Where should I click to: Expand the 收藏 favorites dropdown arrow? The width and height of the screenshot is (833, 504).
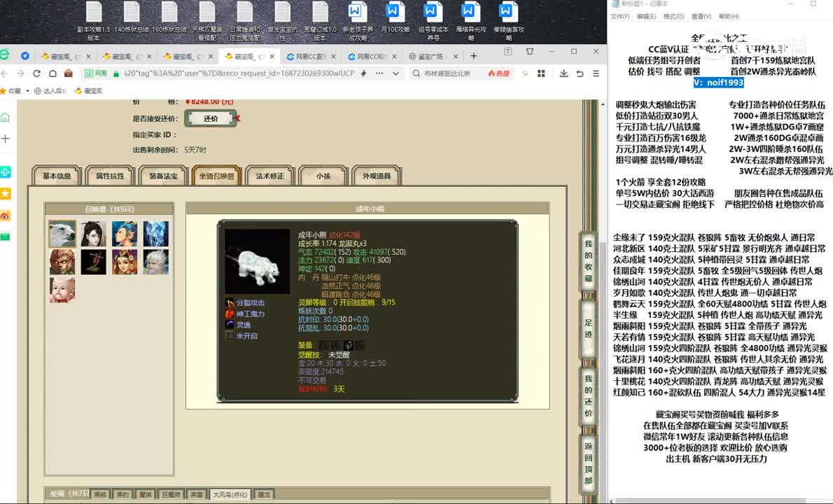click(27, 91)
